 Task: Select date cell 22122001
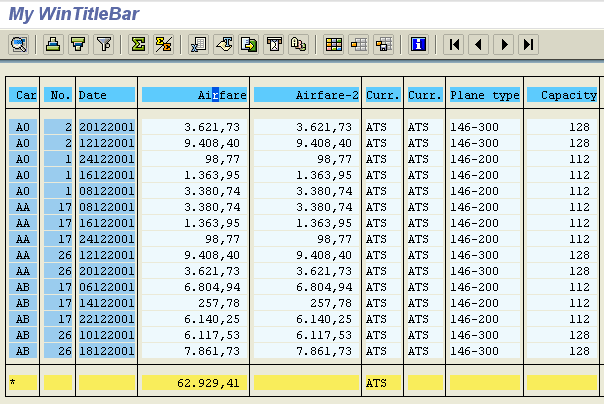(107, 319)
